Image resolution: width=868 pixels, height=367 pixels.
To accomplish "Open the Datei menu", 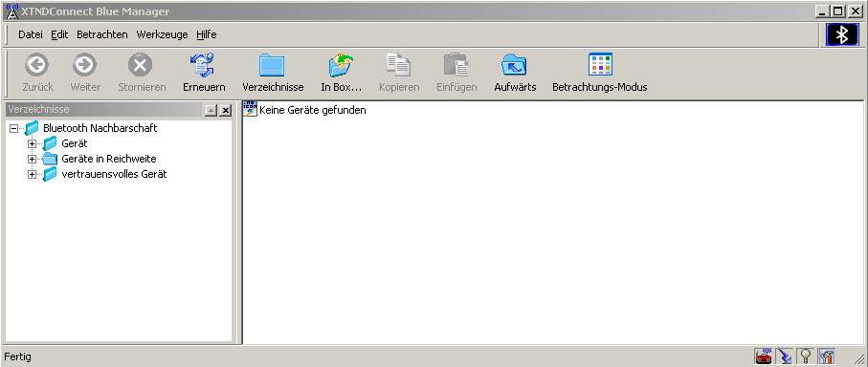I will point(31,34).
